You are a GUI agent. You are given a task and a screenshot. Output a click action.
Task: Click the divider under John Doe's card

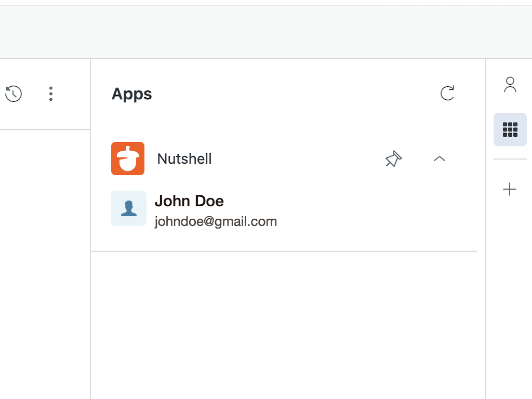pos(284,251)
